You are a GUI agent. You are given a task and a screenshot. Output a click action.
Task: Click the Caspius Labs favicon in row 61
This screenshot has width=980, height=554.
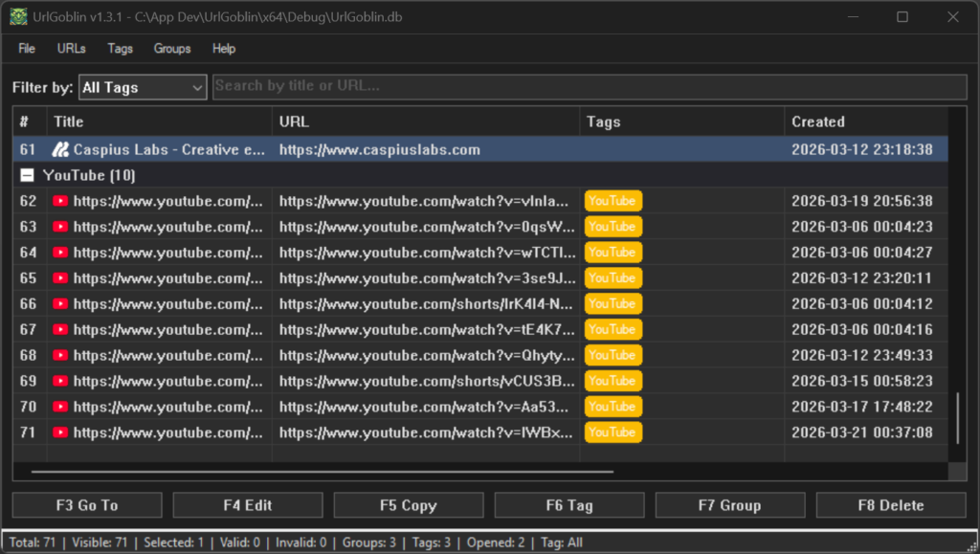coord(60,150)
